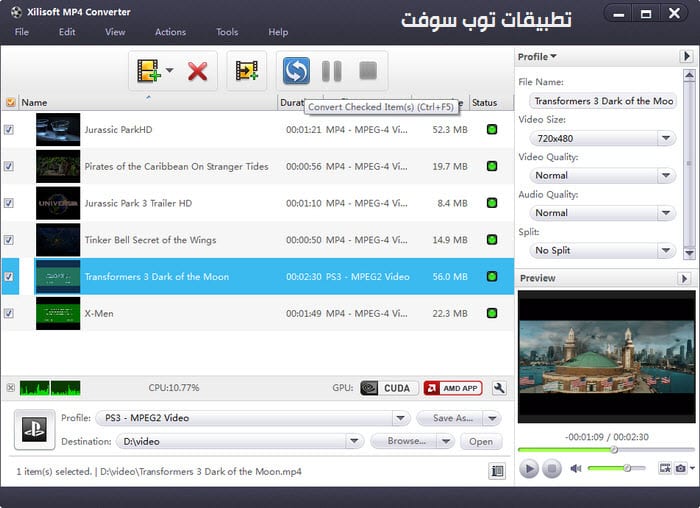Open the Split No Split dropdown

coord(602,250)
